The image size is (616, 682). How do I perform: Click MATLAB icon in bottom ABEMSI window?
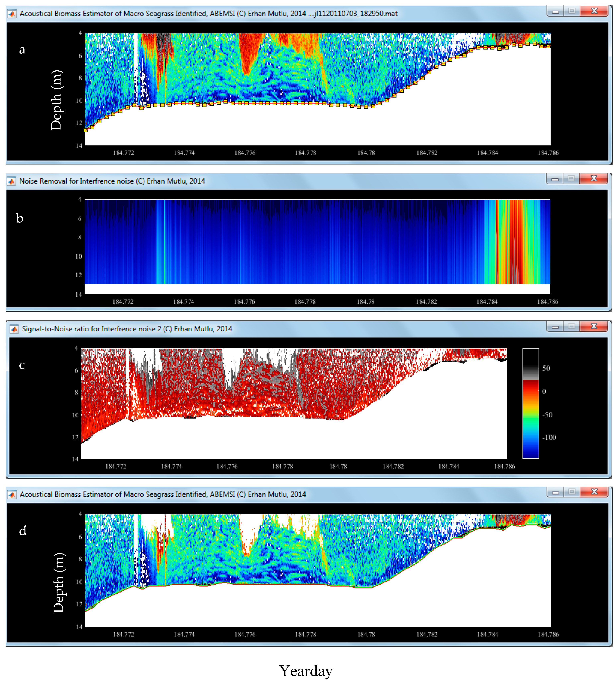pos(12,495)
